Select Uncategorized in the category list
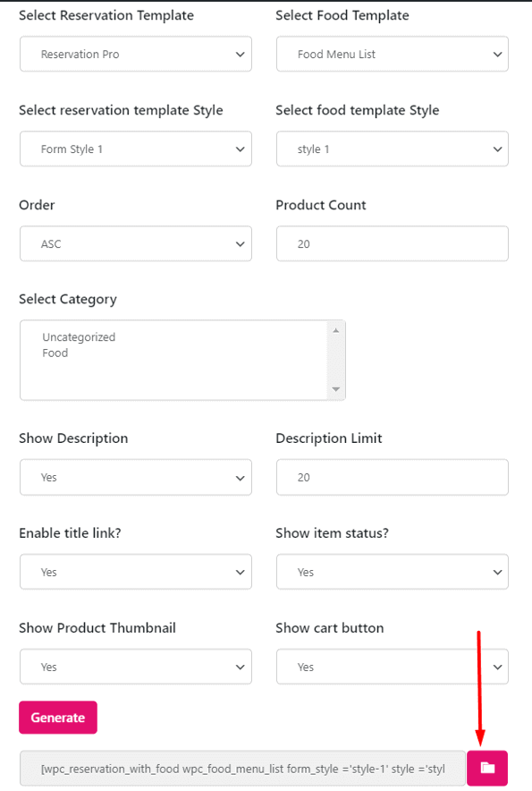 79,337
